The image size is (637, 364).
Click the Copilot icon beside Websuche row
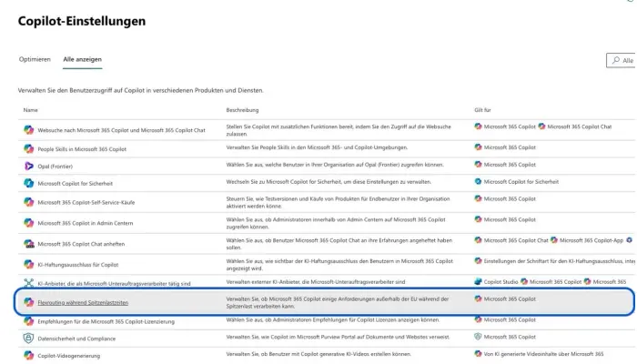(x=28, y=130)
